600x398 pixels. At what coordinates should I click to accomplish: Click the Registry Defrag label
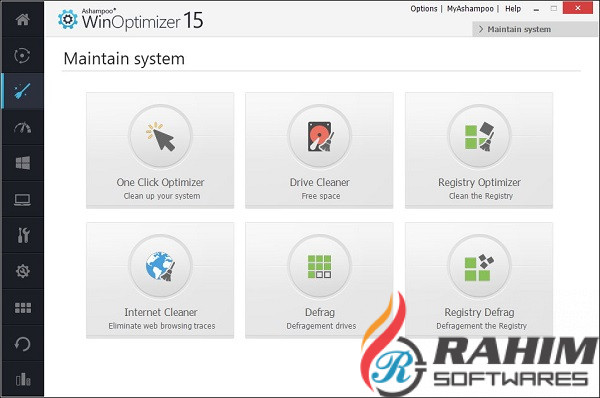pyautogui.click(x=479, y=313)
